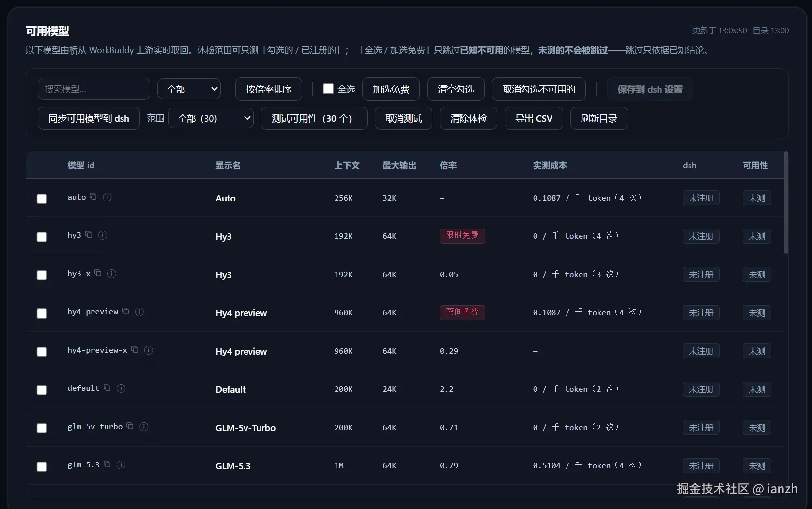Check the default model row
The image size is (812, 509).
pos(42,390)
